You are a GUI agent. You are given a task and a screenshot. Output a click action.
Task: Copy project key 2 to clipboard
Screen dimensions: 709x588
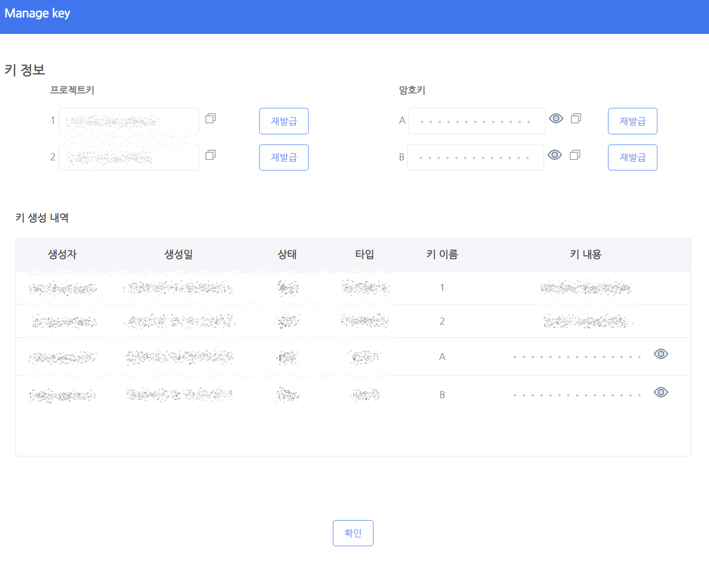pyautogui.click(x=210, y=155)
